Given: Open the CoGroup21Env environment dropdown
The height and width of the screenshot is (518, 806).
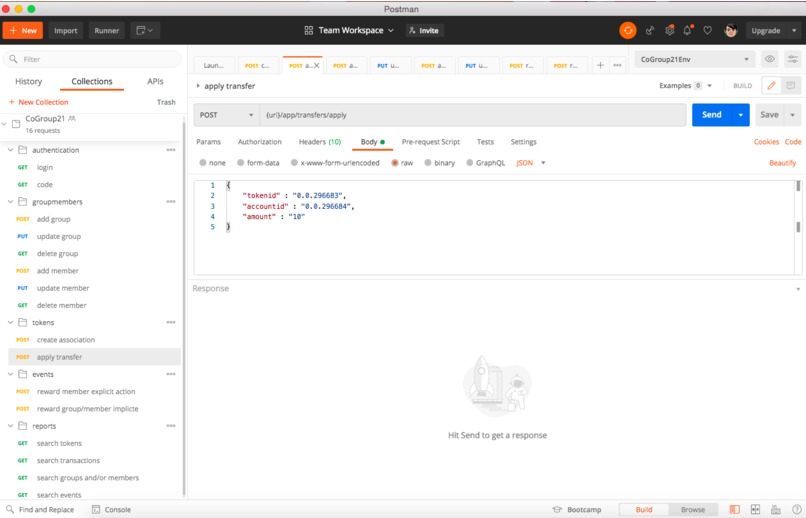Looking at the screenshot, I should [x=694, y=59].
